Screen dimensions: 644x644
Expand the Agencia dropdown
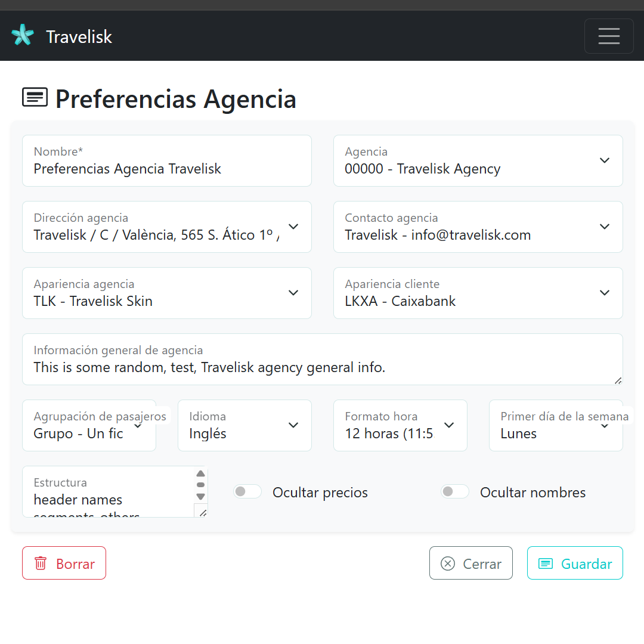click(478, 160)
